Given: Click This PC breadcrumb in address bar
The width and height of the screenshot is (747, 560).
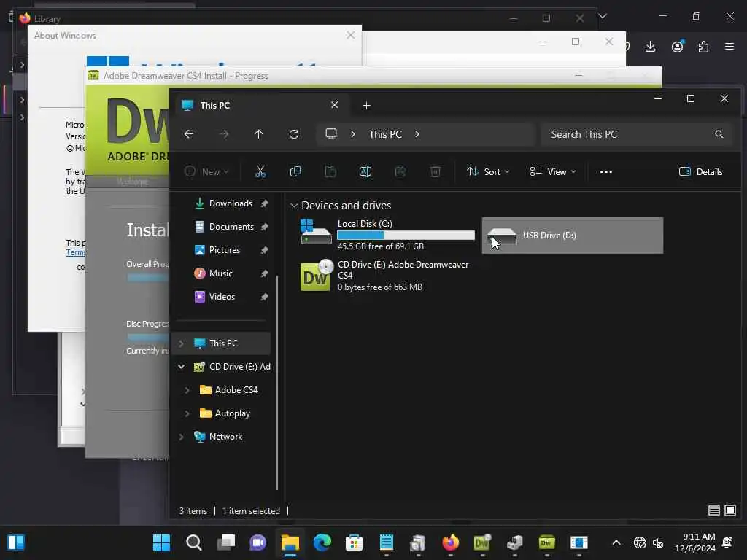Looking at the screenshot, I should click(385, 134).
